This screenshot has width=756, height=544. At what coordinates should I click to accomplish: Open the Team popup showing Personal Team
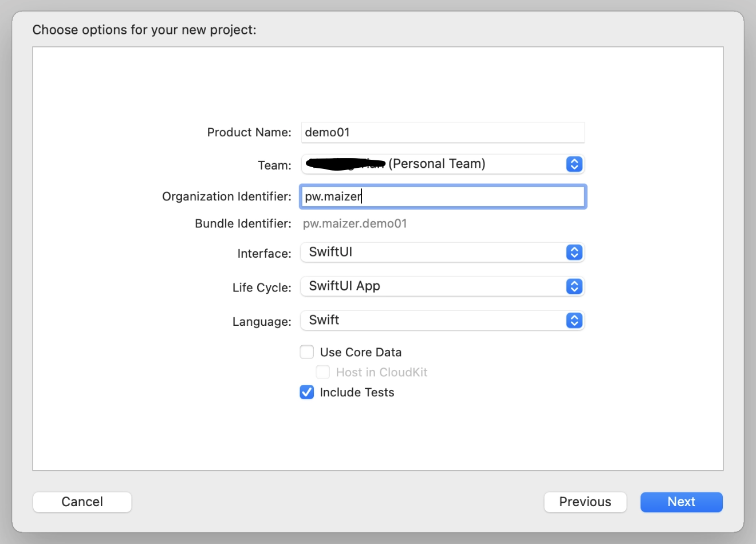click(435, 164)
